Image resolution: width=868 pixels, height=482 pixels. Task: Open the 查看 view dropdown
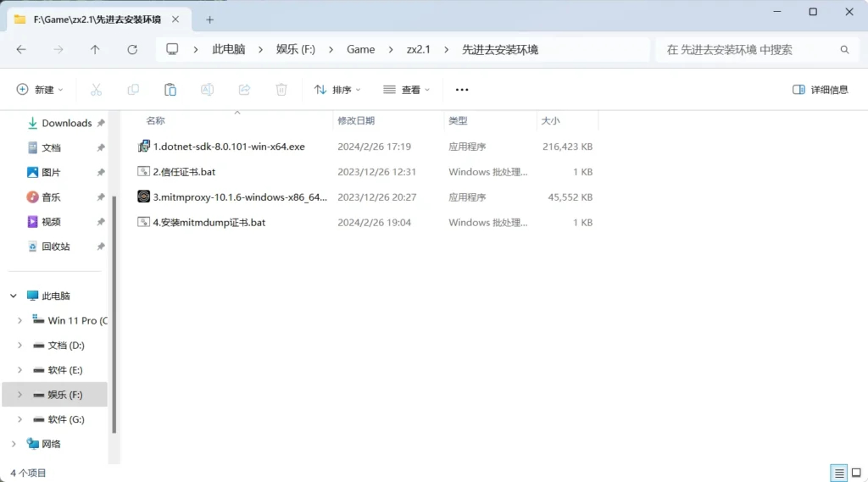click(x=406, y=90)
